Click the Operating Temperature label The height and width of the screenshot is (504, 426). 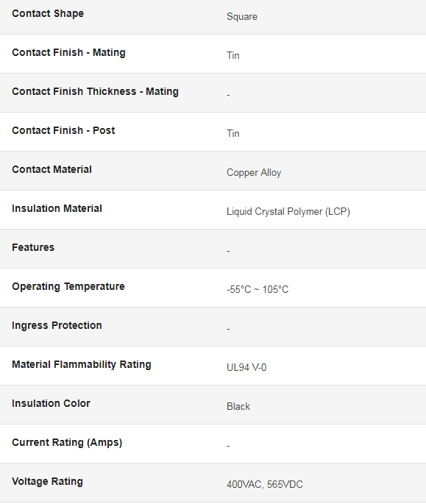pos(68,286)
